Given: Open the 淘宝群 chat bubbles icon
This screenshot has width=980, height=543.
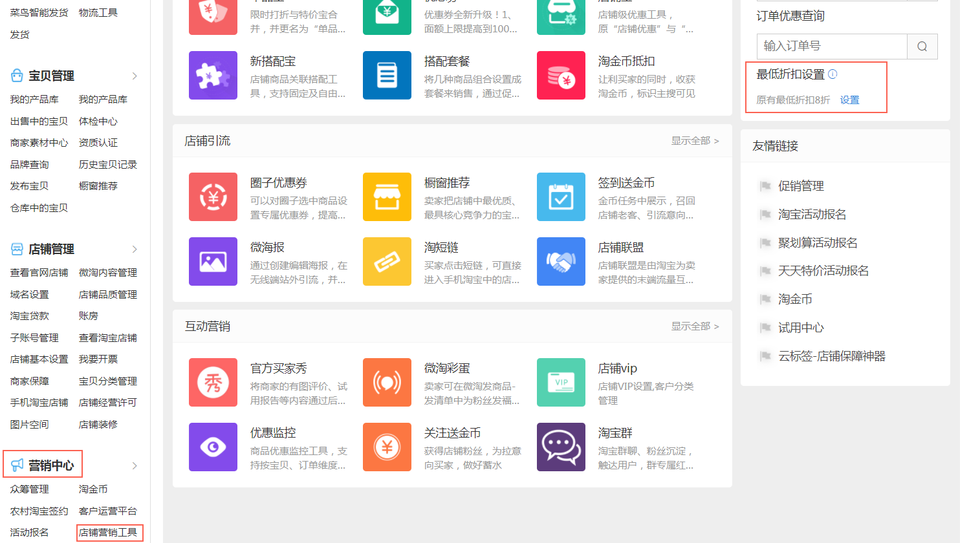Looking at the screenshot, I should coord(561,447).
